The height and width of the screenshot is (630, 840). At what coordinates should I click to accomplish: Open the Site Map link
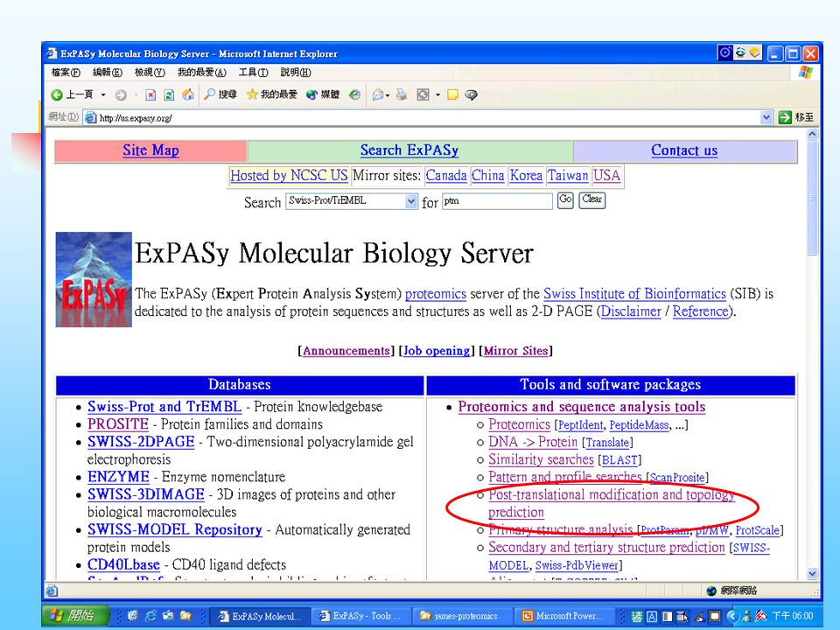[x=150, y=150]
